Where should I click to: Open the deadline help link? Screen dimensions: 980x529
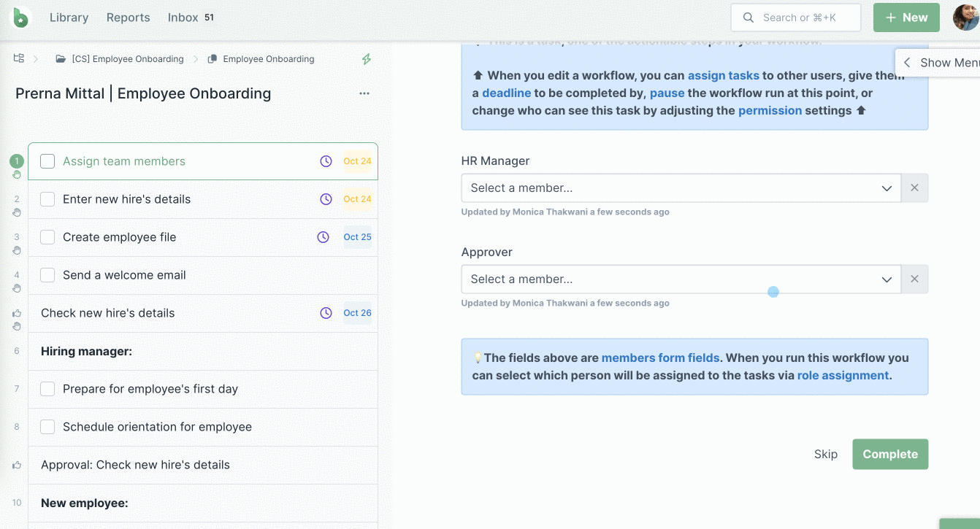(506, 93)
